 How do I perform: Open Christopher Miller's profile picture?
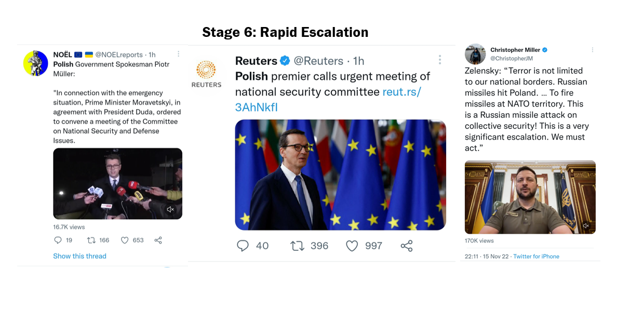click(x=475, y=54)
